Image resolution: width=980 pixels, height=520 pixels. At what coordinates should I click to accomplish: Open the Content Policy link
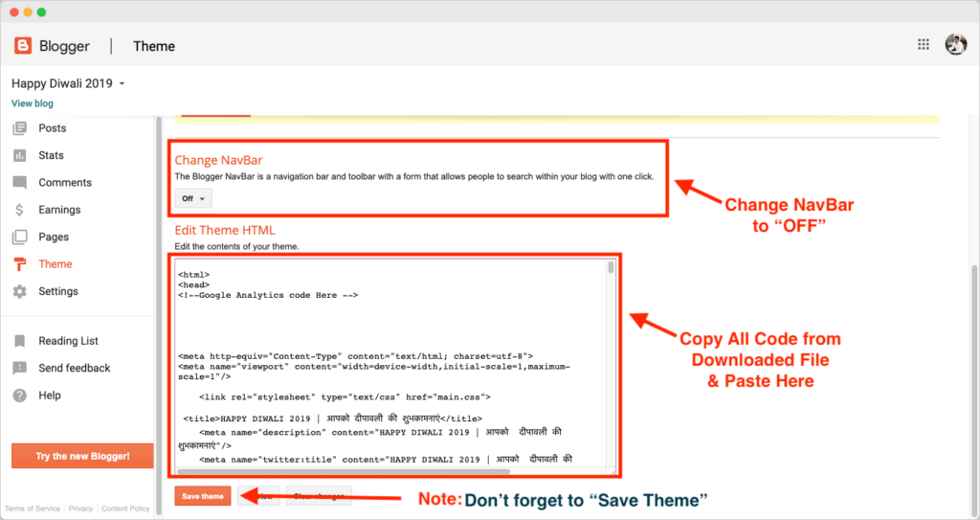point(125,509)
